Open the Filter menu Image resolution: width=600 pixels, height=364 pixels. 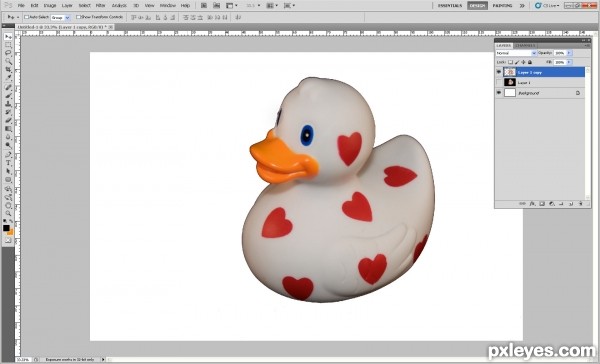click(x=100, y=6)
